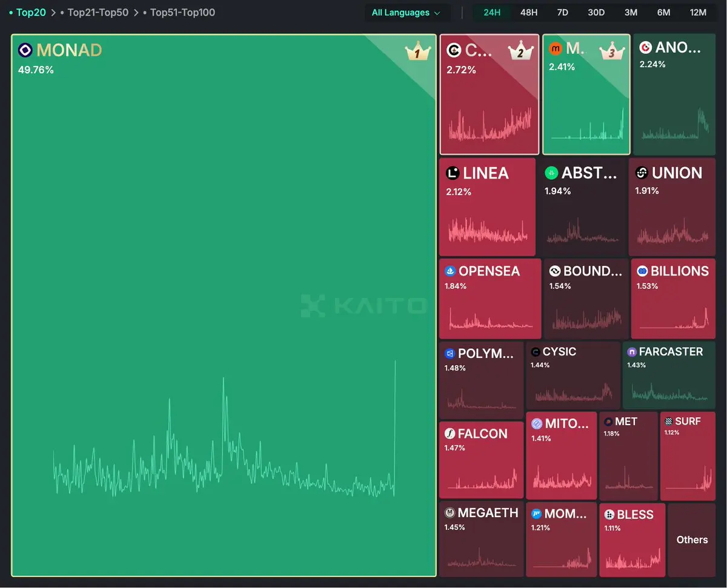Click the MITO... logo icon
Image resolution: width=727 pixels, height=588 pixels.
click(536, 424)
